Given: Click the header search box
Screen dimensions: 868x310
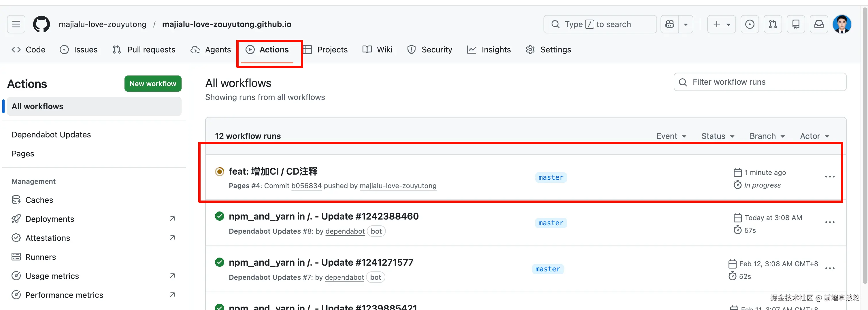Looking at the screenshot, I should coord(600,24).
